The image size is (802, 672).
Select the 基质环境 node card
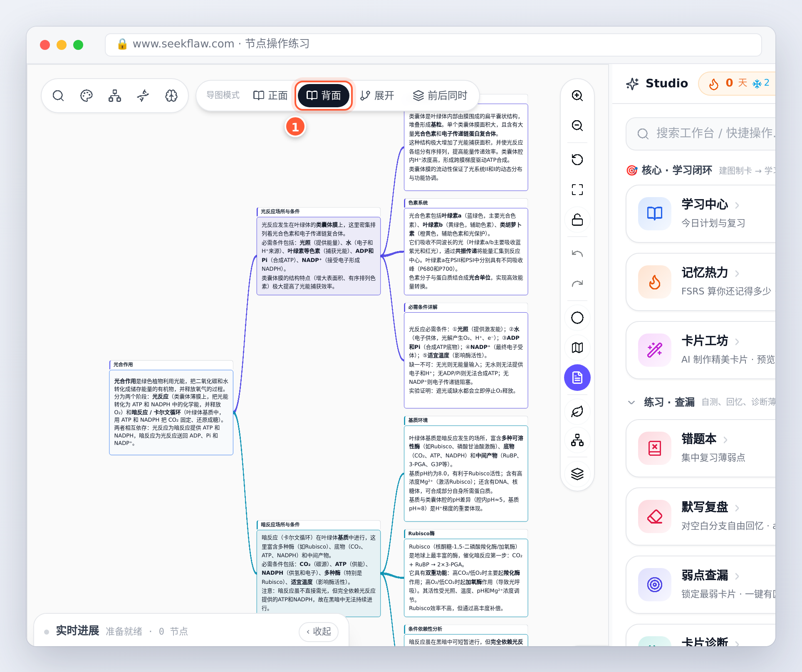coord(466,469)
